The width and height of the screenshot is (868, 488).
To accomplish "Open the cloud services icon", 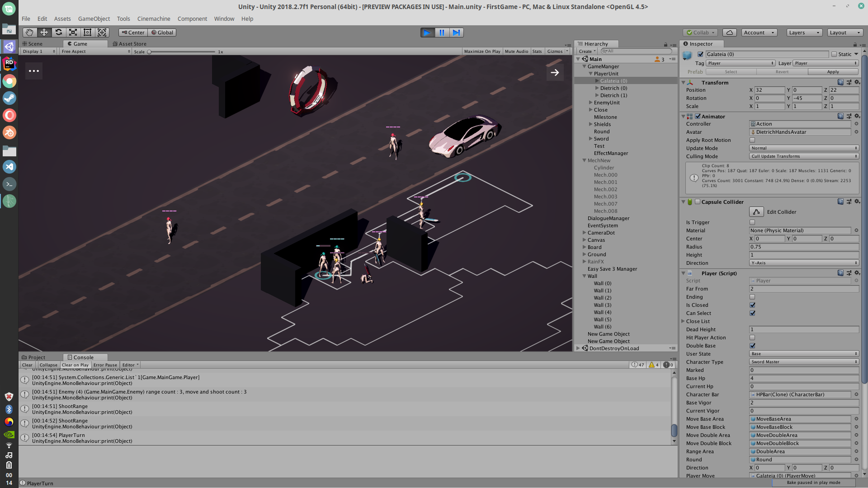I will click(729, 33).
